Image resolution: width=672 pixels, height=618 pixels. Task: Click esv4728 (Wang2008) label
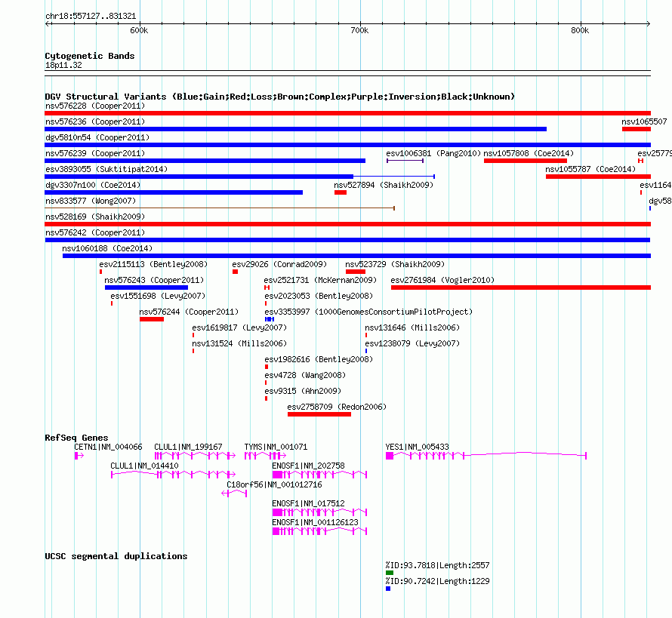[305, 375]
